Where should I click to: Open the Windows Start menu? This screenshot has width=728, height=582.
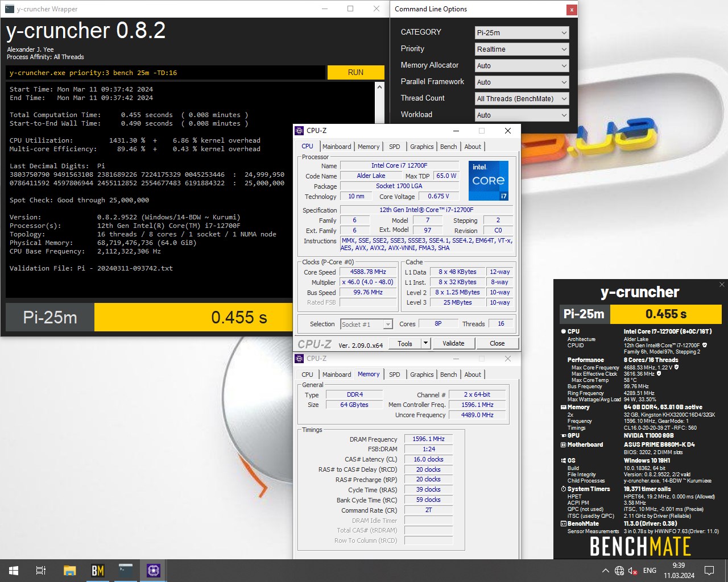(14, 571)
